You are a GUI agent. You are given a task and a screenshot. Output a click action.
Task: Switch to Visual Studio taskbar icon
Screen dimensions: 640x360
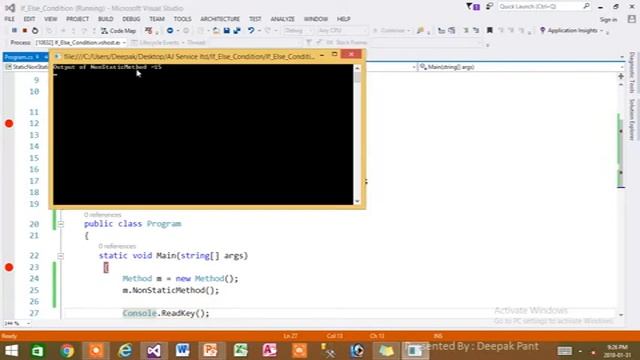154,351
